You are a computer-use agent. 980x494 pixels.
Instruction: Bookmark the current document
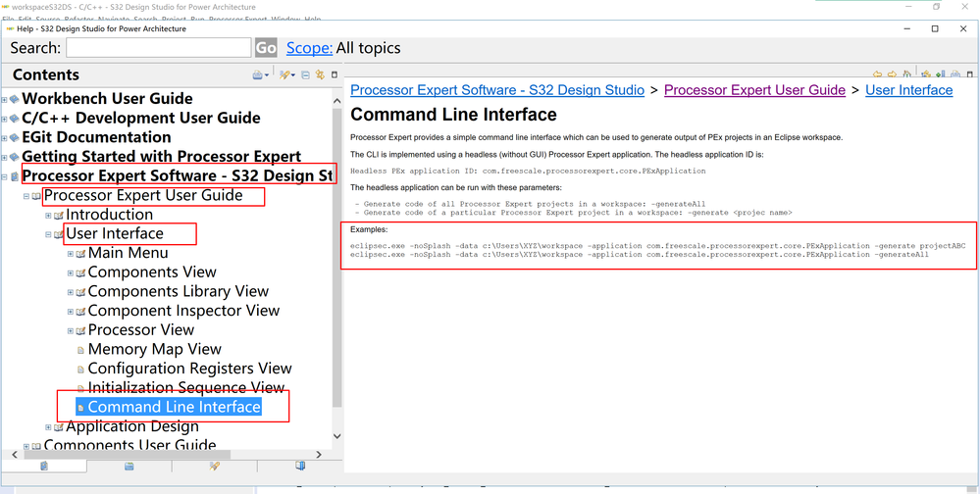941,74
